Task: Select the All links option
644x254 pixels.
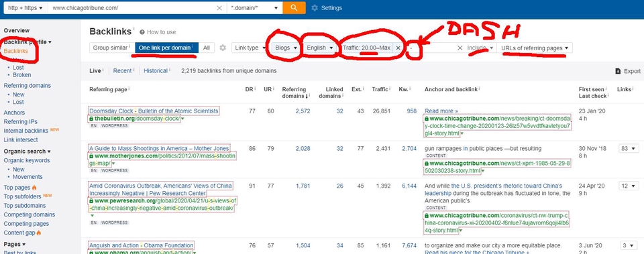Action: pos(207,48)
